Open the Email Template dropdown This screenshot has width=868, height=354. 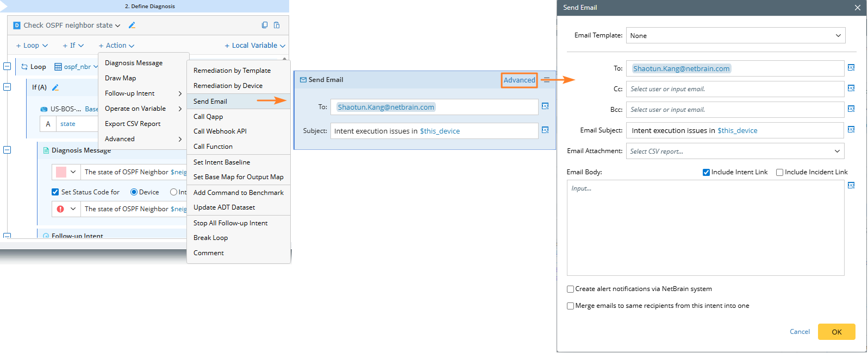(735, 35)
